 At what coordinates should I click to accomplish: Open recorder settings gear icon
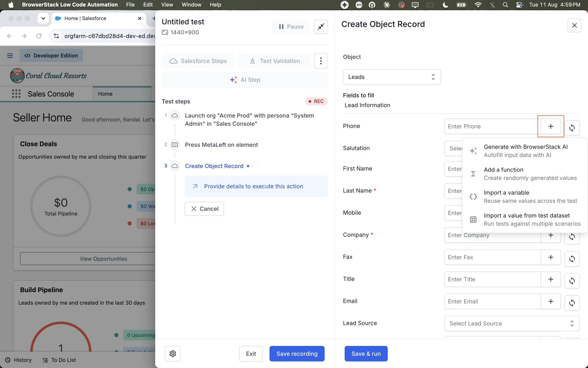click(x=173, y=353)
